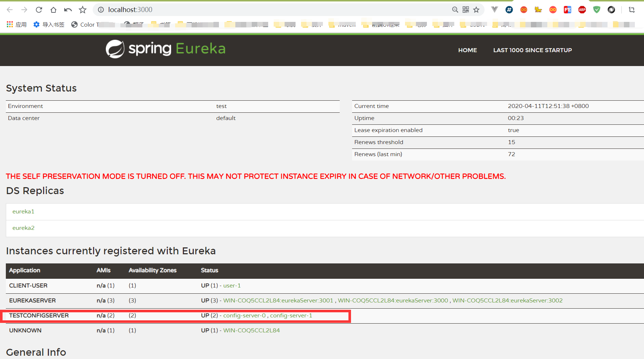Select the UNKNOWN application name
Image resolution: width=644 pixels, height=359 pixels.
point(25,331)
